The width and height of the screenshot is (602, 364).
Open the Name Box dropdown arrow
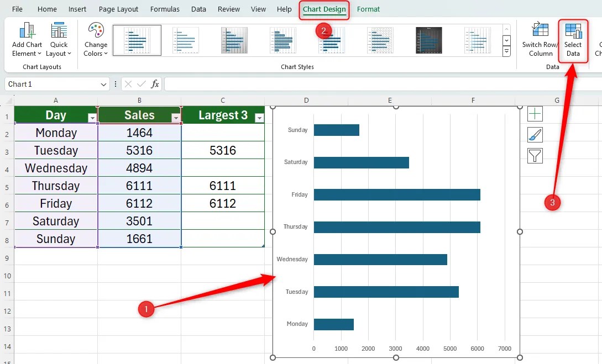pyautogui.click(x=103, y=85)
